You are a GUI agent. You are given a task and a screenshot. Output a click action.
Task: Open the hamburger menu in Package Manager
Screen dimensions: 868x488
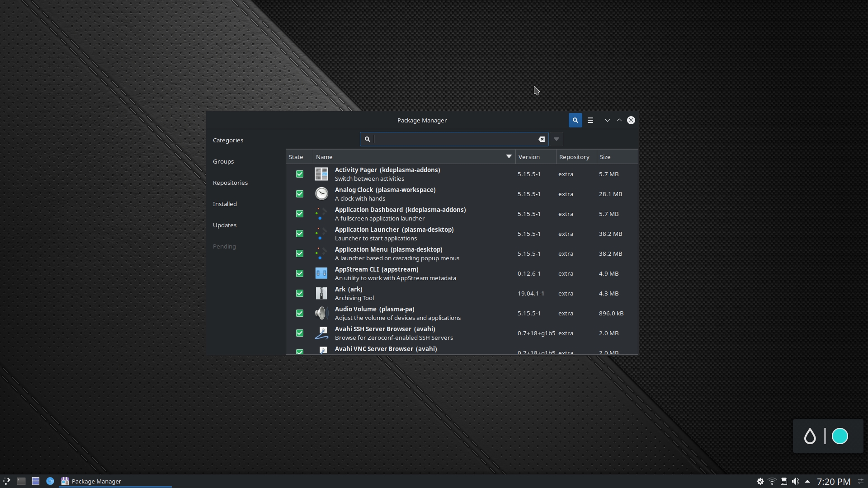[590, 120]
